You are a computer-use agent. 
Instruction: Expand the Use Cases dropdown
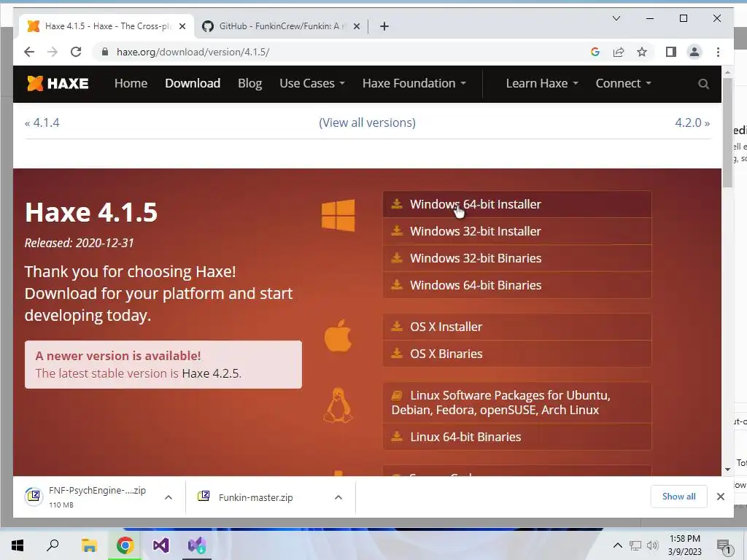pos(312,83)
